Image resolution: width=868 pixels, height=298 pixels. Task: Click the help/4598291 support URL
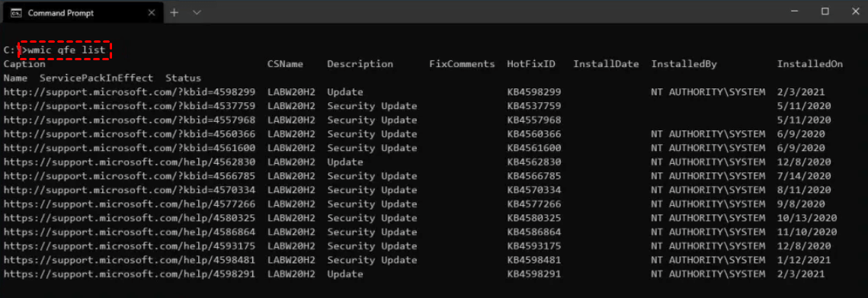[x=130, y=274]
